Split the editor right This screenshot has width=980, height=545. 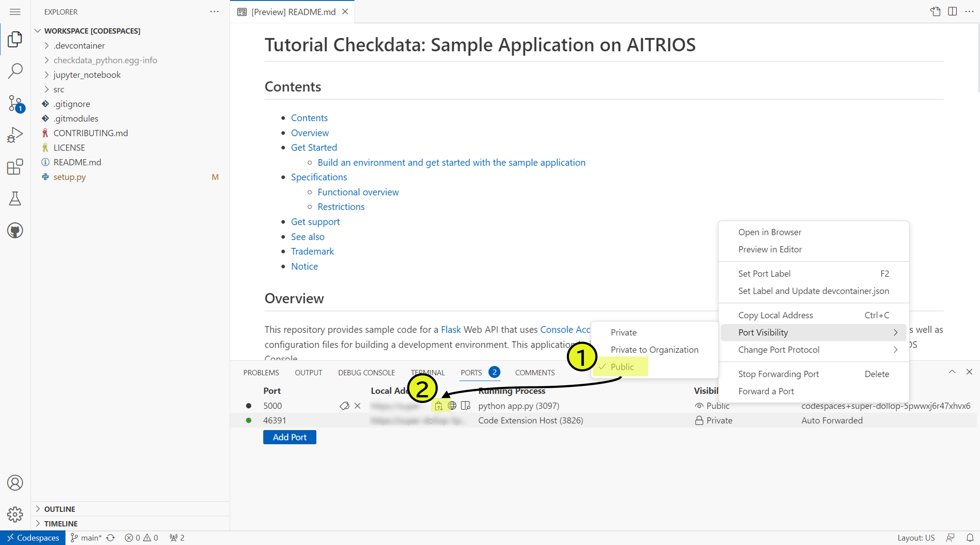952,12
